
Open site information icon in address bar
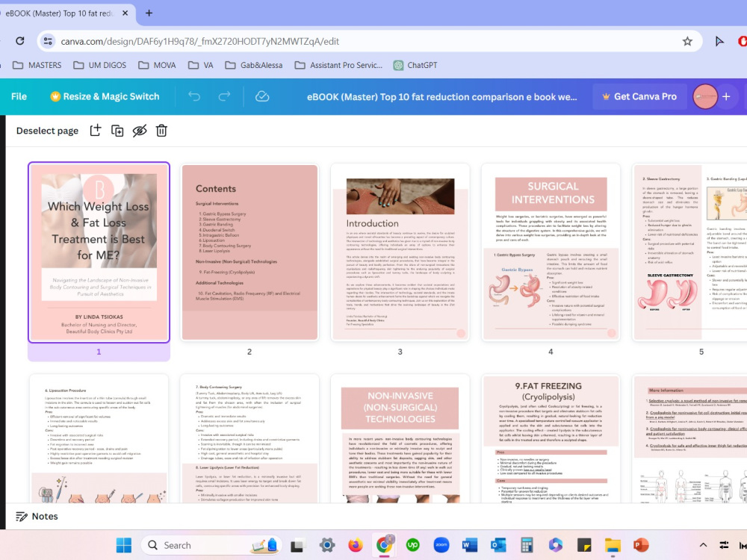tap(48, 41)
